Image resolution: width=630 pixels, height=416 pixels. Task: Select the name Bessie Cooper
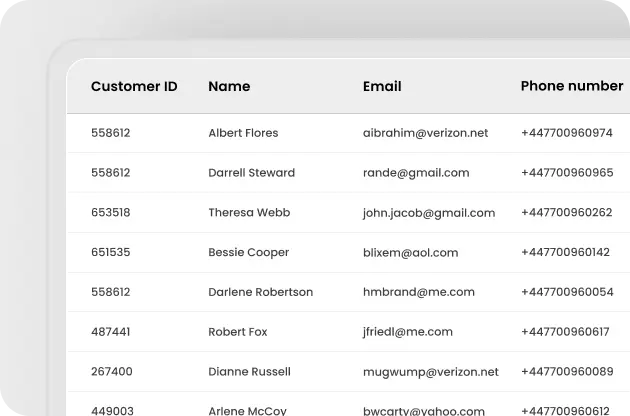pos(249,252)
